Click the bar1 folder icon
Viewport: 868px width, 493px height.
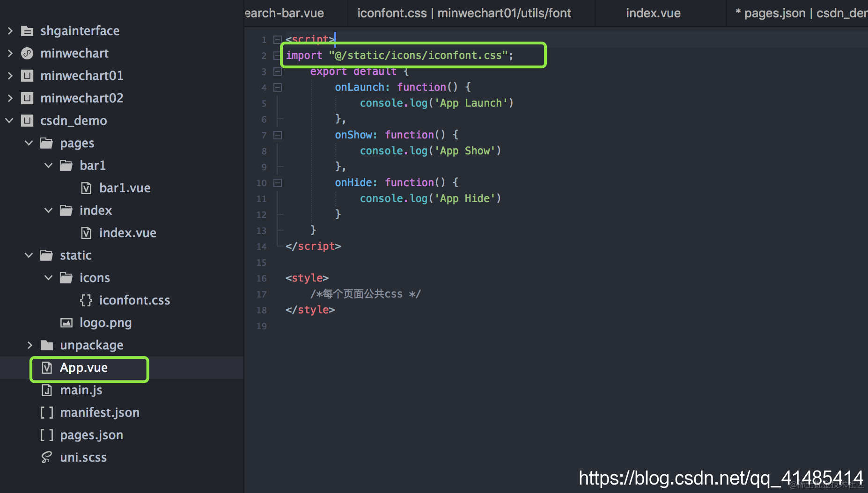point(66,166)
